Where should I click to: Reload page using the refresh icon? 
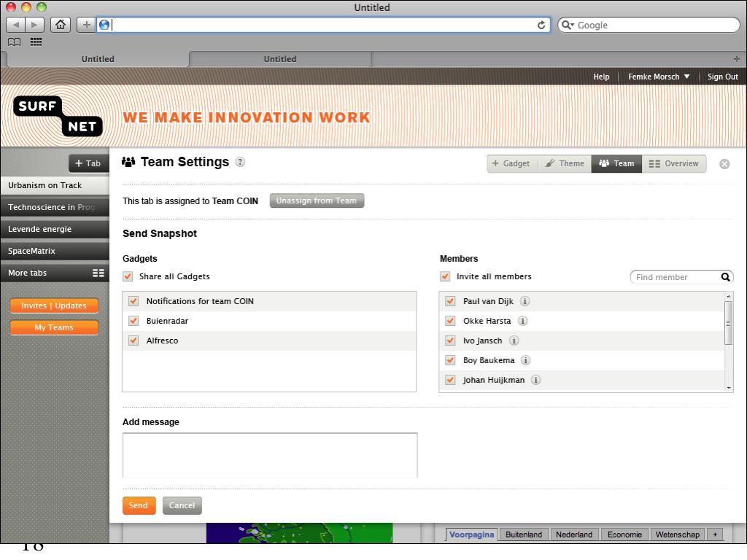tap(541, 26)
